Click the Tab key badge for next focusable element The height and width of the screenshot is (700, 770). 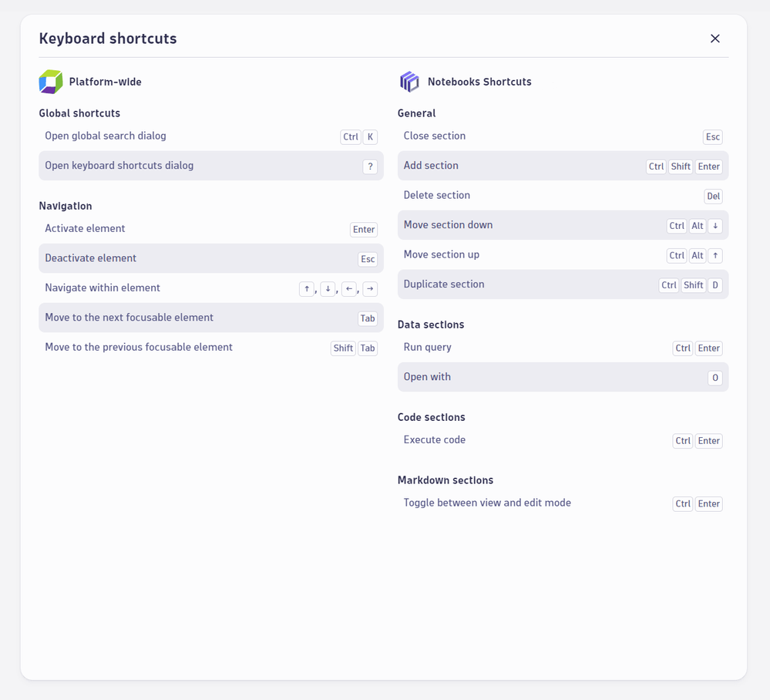[368, 318]
